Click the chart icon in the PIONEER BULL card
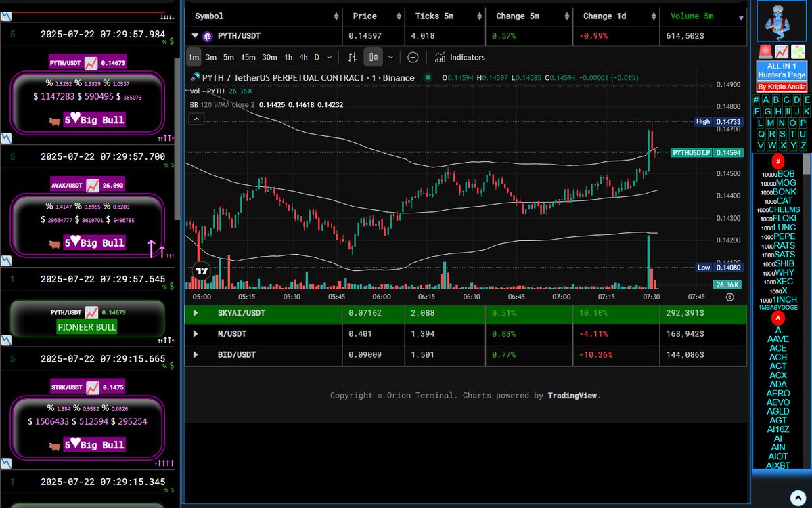Viewport: 812px width, 508px height. (92, 312)
